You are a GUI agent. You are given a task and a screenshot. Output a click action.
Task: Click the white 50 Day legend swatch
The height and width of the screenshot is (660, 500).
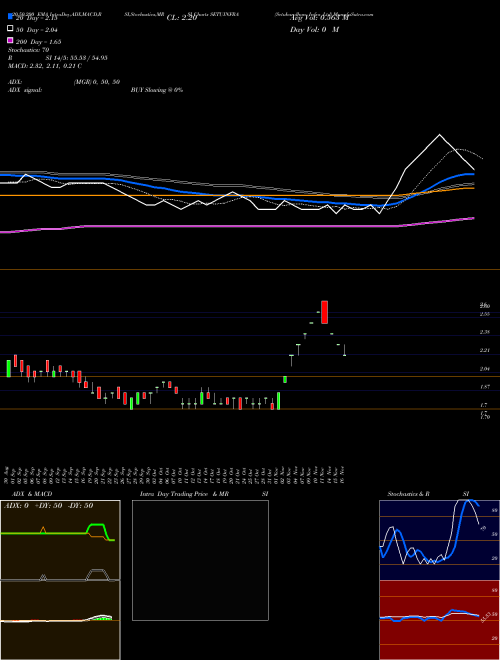[x=10, y=29]
